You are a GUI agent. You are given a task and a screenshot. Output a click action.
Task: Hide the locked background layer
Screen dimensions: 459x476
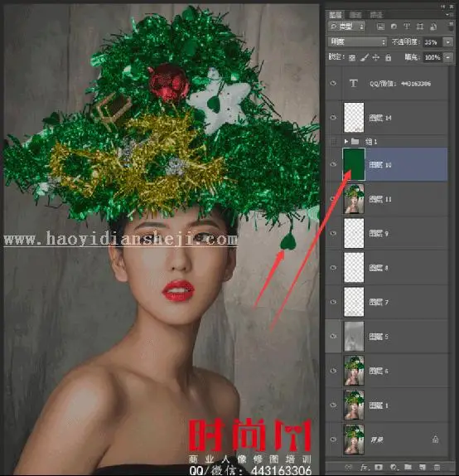point(333,440)
